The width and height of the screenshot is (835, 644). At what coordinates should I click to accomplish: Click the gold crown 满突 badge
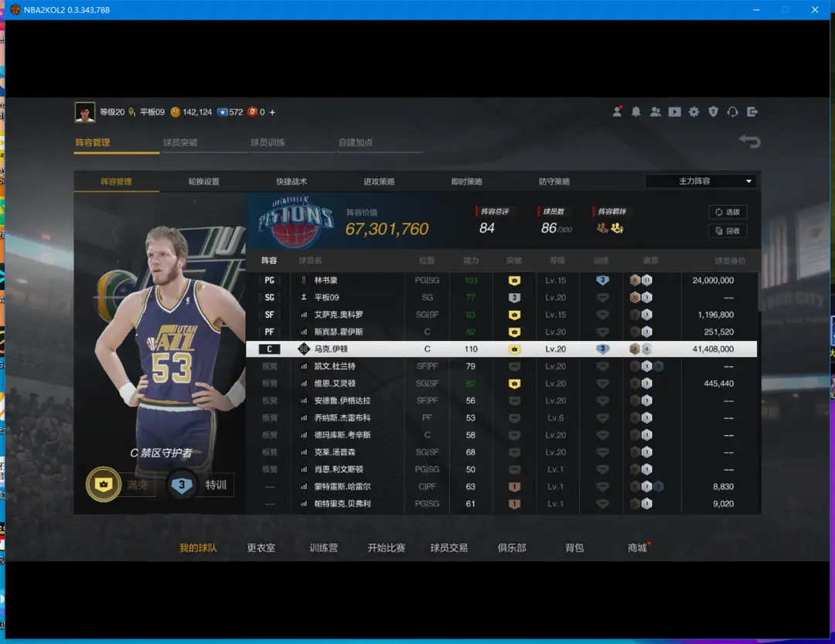[104, 484]
